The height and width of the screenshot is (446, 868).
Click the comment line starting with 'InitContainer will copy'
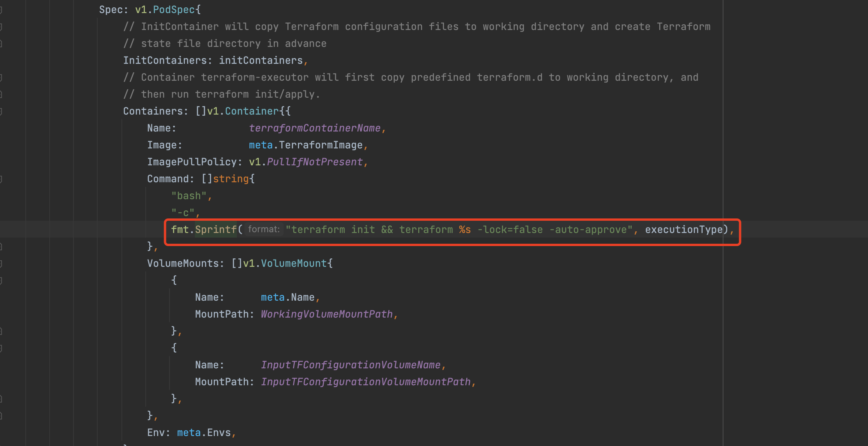[x=417, y=27]
